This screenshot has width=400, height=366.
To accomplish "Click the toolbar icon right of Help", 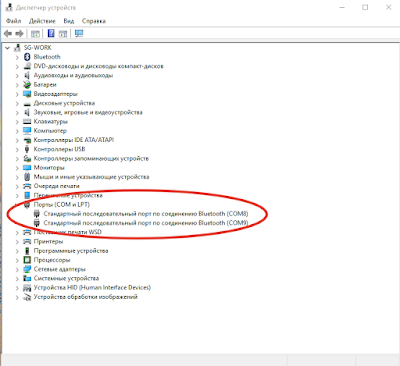I will pos(63,33).
